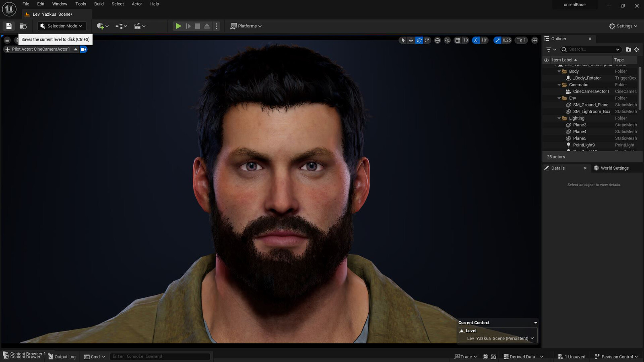Image resolution: width=644 pixels, height=362 pixels.
Task: Toggle surface snapping
Action: point(447,40)
